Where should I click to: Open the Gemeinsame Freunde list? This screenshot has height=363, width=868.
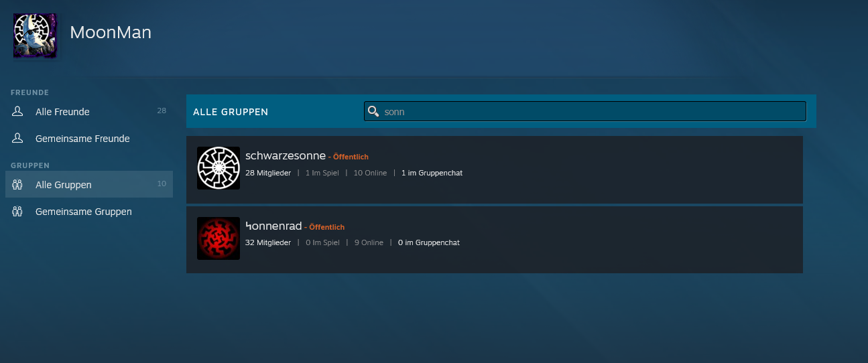(82, 139)
